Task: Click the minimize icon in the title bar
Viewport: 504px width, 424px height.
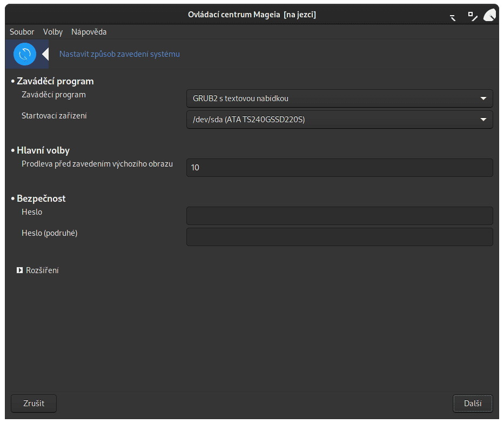Action: click(453, 16)
